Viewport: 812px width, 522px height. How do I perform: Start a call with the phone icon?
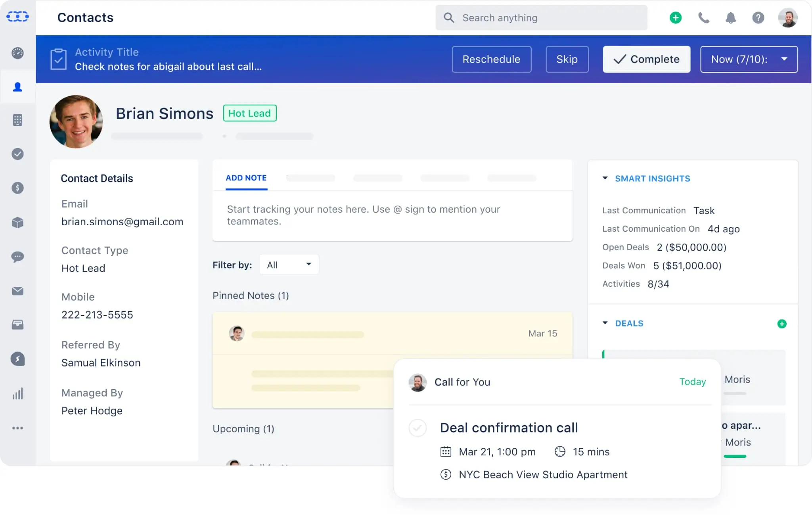coord(703,17)
